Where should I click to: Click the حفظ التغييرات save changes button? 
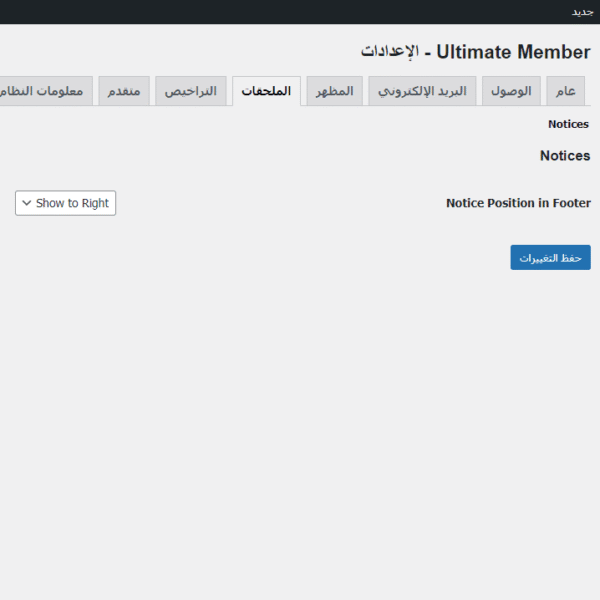coord(550,258)
